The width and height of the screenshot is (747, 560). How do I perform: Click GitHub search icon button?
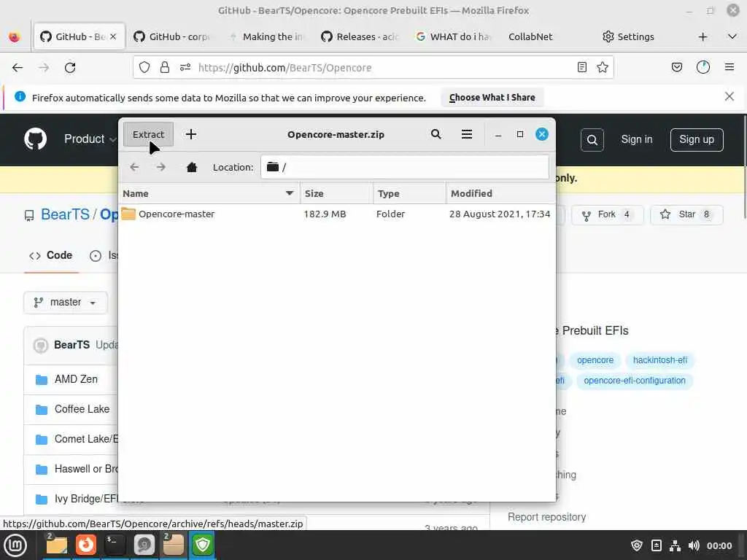tap(592, 140)
